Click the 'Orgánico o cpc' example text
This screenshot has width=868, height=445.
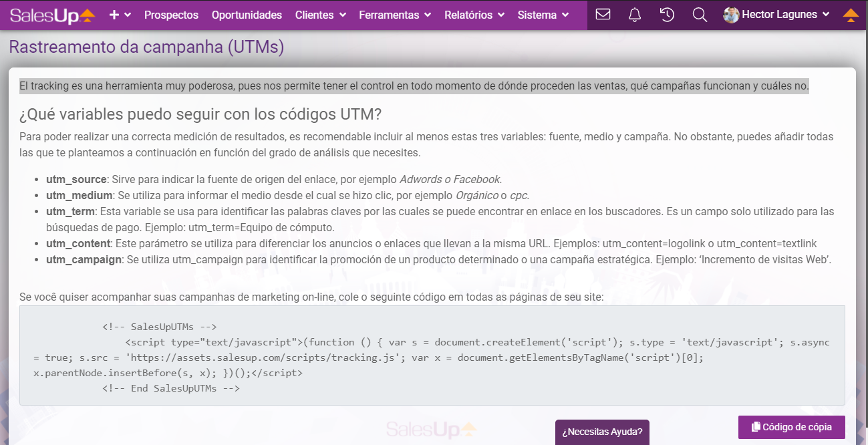coord(491,195)
